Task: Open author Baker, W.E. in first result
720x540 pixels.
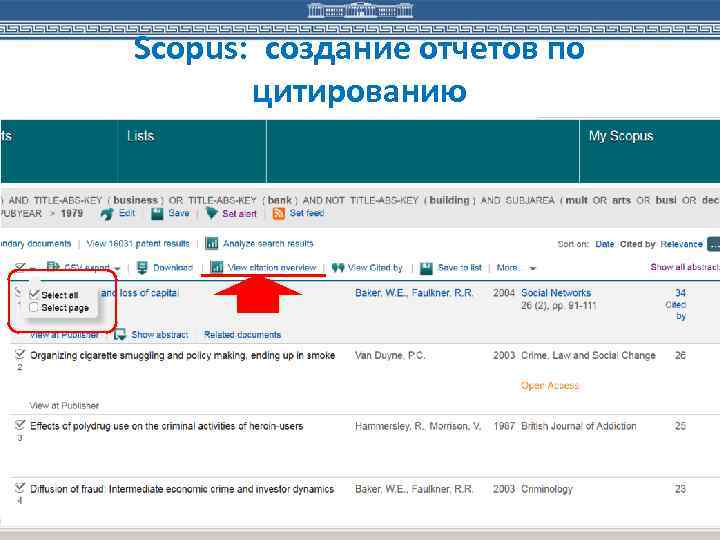Action: pyautogui.click(x=381, y=292)
